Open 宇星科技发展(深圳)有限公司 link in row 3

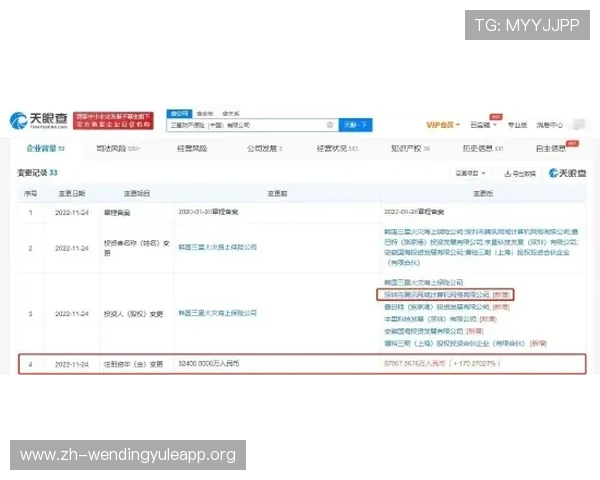[430, 319]
